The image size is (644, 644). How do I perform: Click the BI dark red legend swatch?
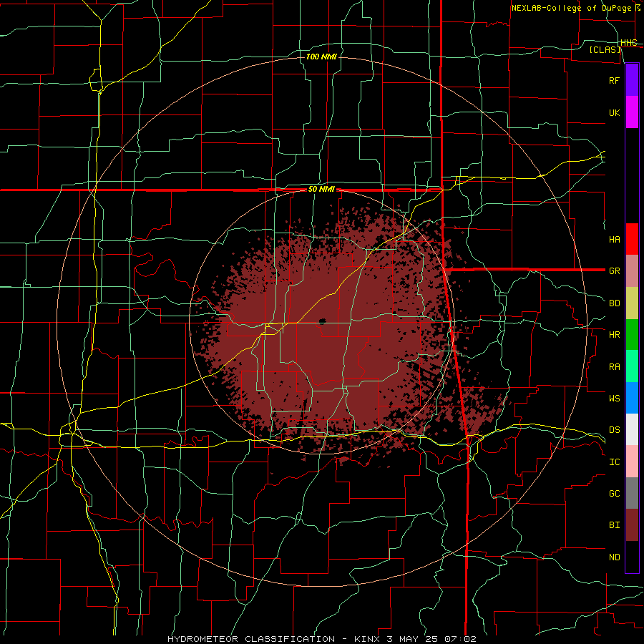632,525
